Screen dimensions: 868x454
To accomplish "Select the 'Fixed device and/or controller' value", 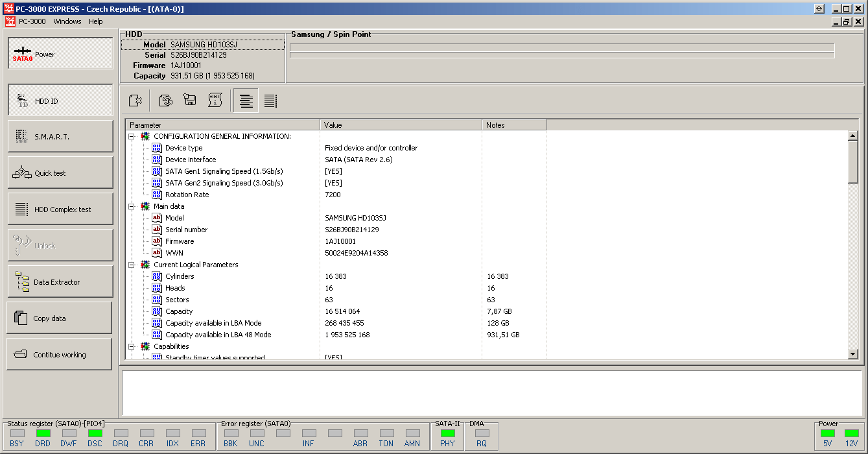I will pos(371,148).
